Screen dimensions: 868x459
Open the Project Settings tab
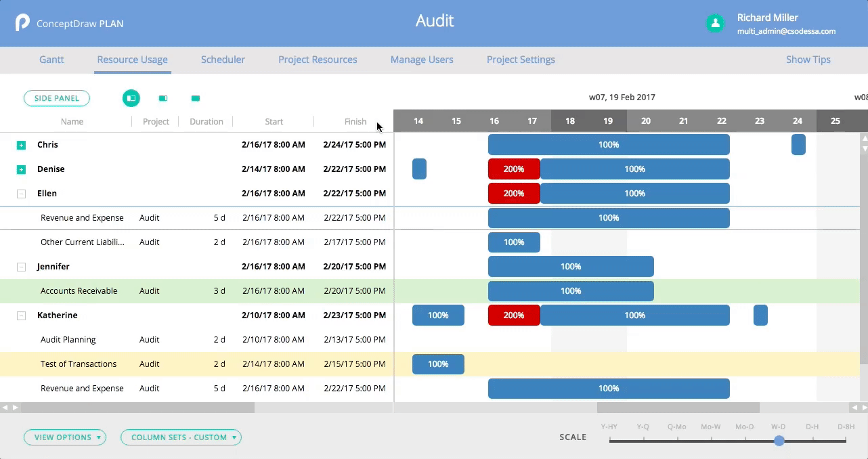521,60
